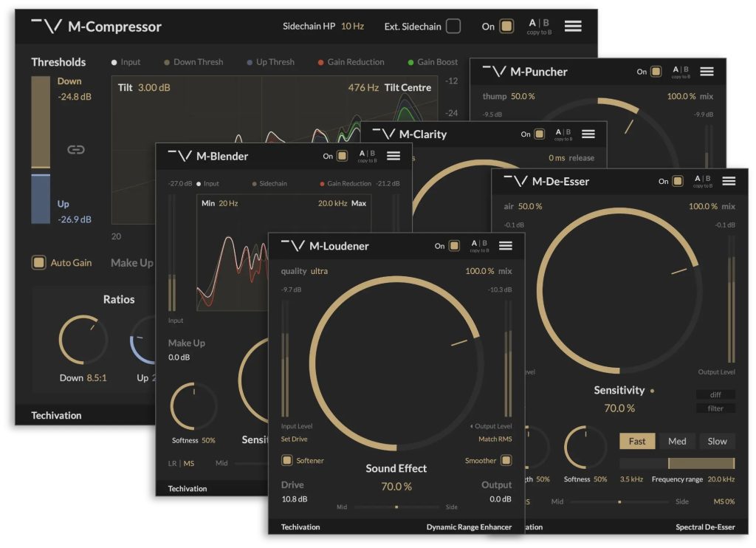Toggle the Auto Gain checkbox
The image size is (756, 548).
point(38,262)
